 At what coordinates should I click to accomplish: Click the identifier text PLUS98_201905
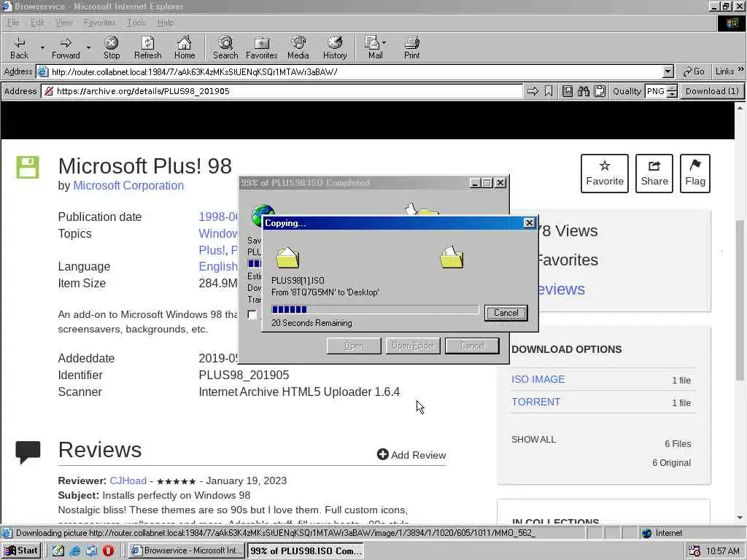point(244,375)
